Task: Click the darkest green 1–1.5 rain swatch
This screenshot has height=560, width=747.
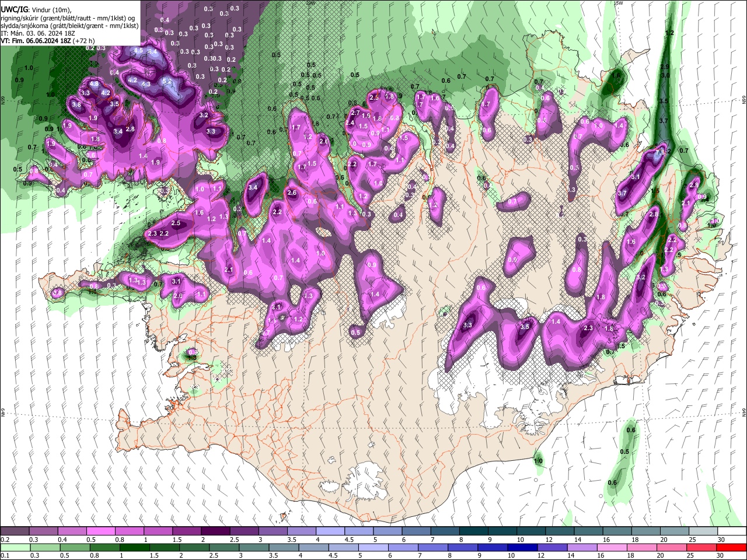Action: [x=134, y=547]
